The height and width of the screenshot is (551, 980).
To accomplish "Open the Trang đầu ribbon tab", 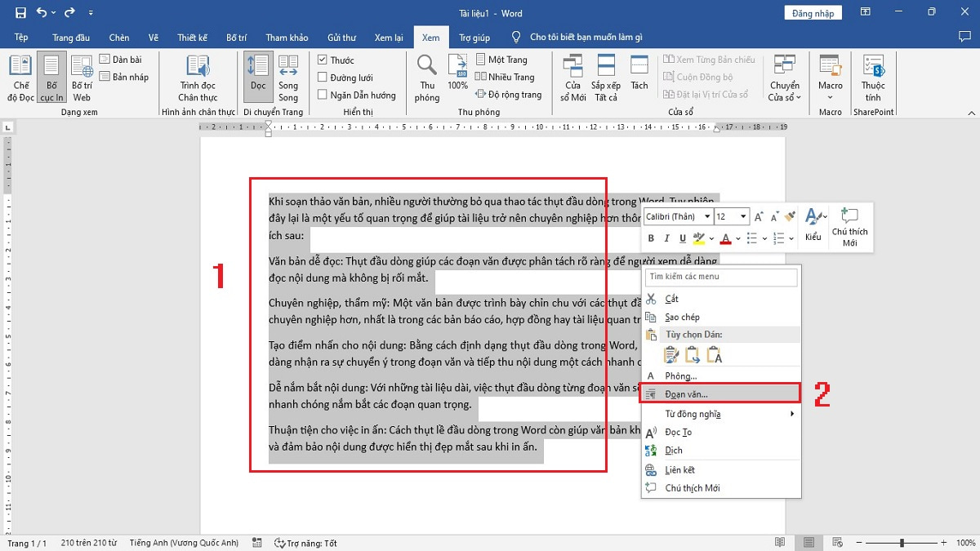I will pos(71,38).
